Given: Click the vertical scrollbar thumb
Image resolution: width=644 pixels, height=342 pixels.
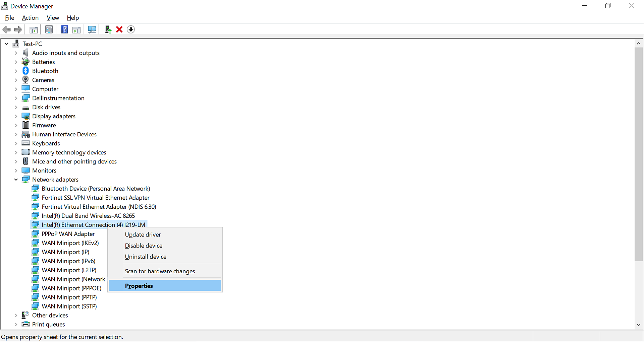Looking at the screenshot, I should click(639, 154).
